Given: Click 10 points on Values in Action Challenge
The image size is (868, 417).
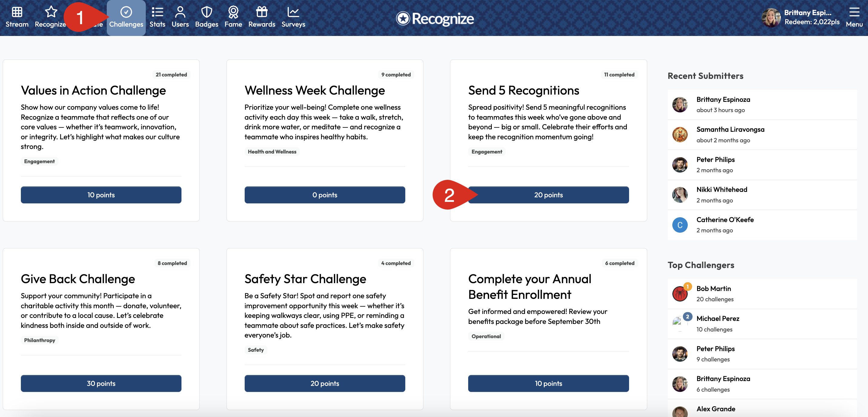Looking at the screenshot, I should click(101, 195).
